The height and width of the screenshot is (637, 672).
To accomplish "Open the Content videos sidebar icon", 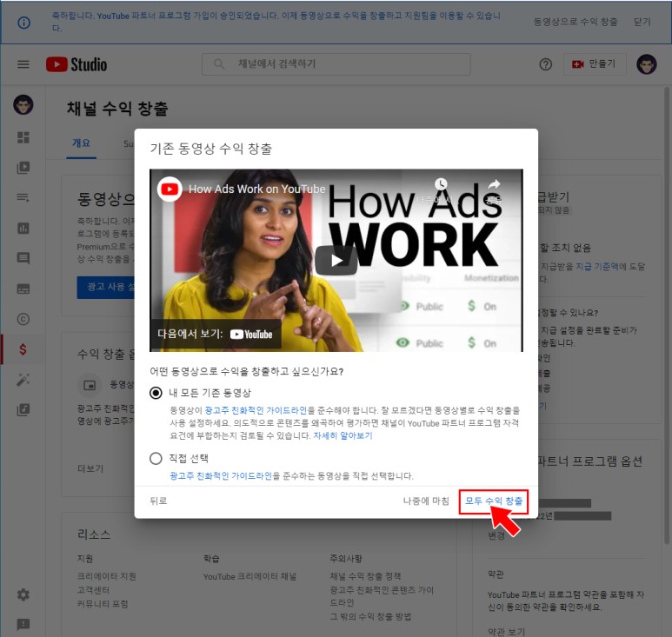I will (x=23, y=168).
